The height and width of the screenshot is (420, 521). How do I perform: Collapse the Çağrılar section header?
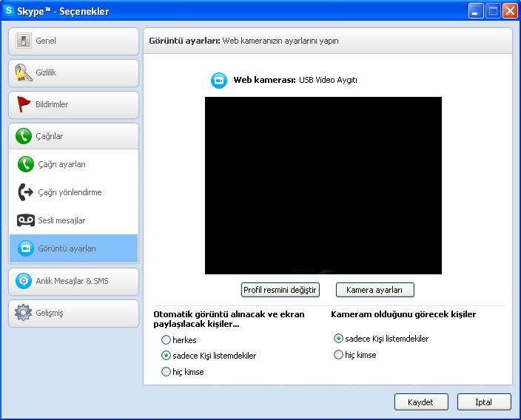click(73, 137)
